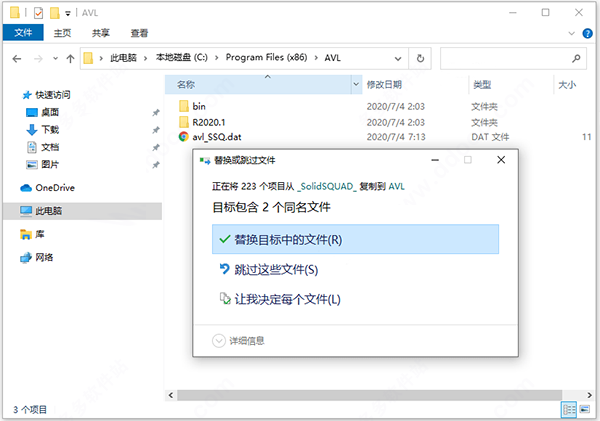Switch to large icons view button

(585, 410)
